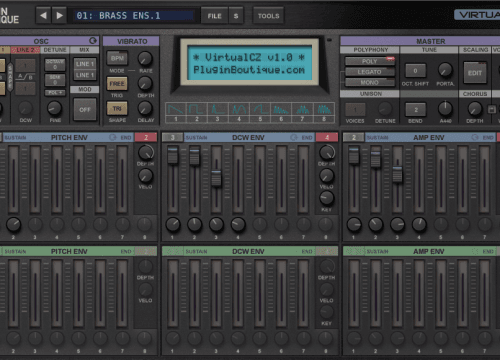The image size is (500, 360).
Task: Go to the next preset arrow
Action: pos(59,15)
